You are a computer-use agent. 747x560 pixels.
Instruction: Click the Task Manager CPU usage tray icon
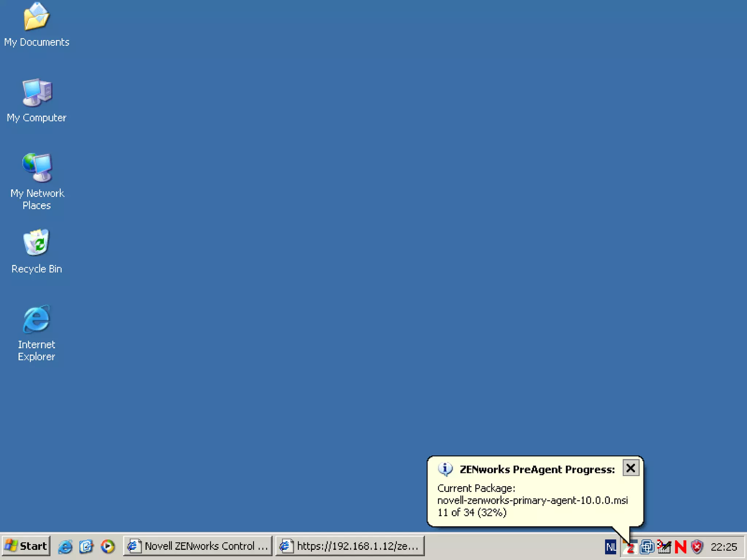click(x=664, y=547)
